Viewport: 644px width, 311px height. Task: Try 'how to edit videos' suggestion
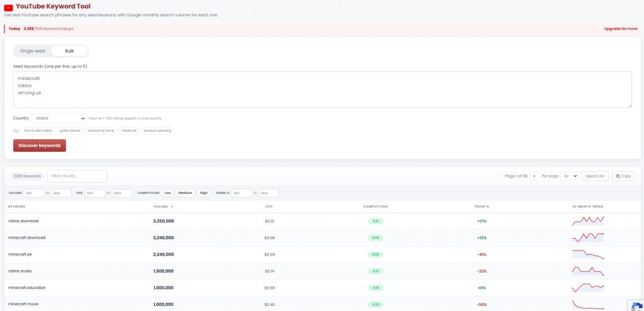[x=38, y=130]
